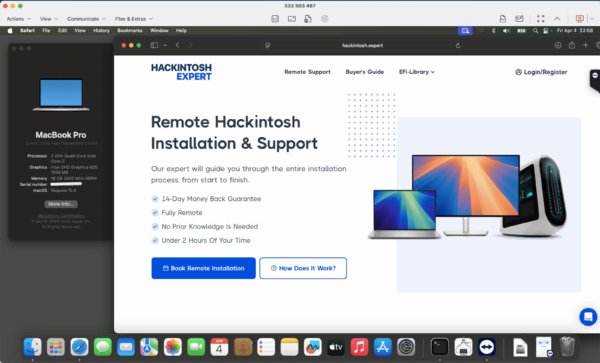This screenshot has height=363, width=600.
Task: Open the blue chat widget bubble
Action: [x=588, y=317]
